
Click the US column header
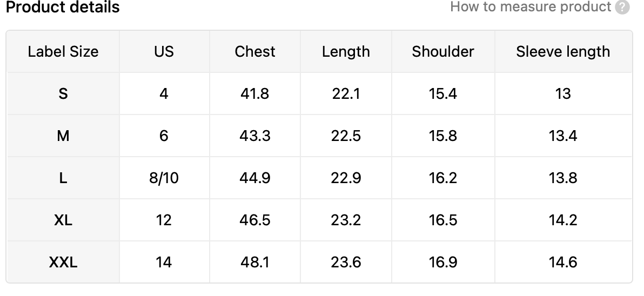(164, 52)
